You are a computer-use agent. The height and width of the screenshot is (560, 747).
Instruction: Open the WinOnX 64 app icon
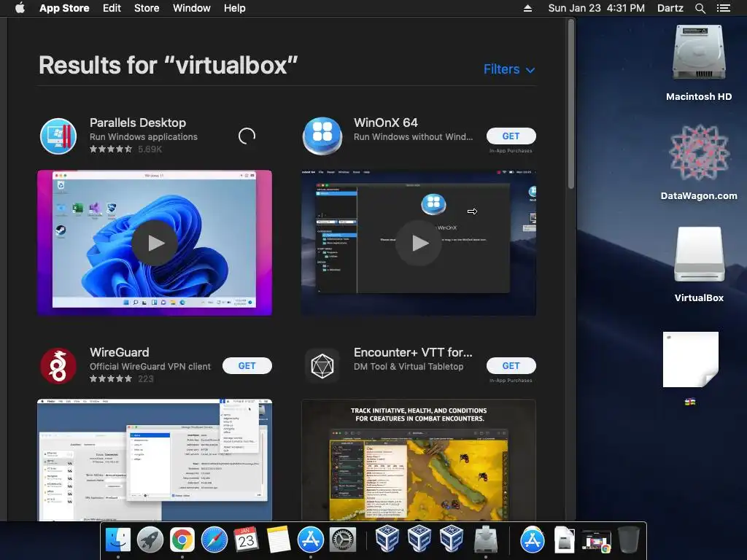click(x=322, y=136)
